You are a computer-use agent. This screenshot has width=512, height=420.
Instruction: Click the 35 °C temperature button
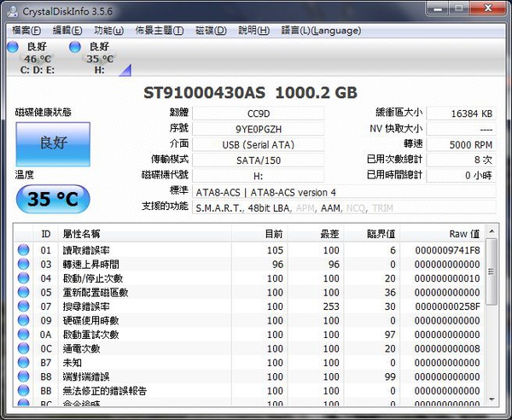click(x=53, y=199)
